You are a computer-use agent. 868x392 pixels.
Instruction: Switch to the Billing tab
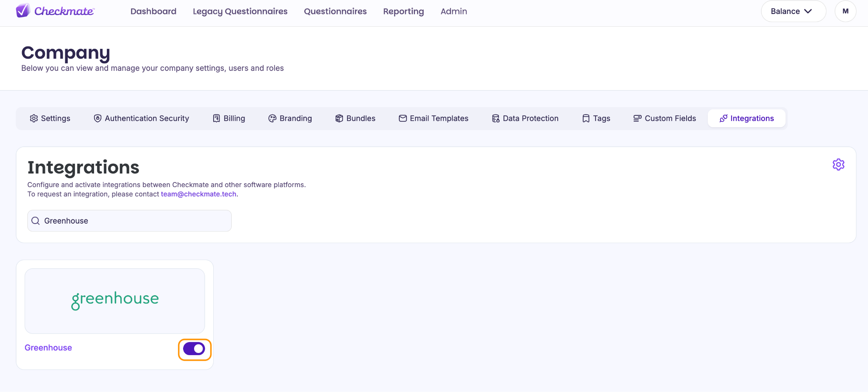tap(229, 118)
